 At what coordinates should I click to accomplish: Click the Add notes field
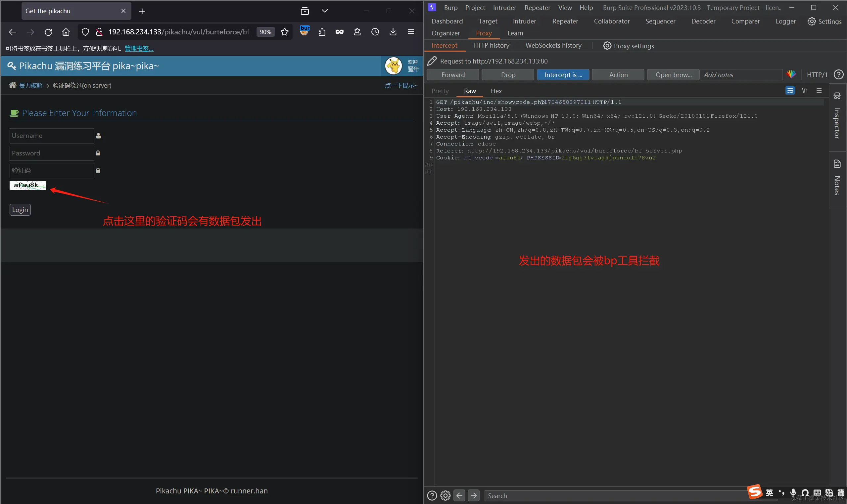742,75
